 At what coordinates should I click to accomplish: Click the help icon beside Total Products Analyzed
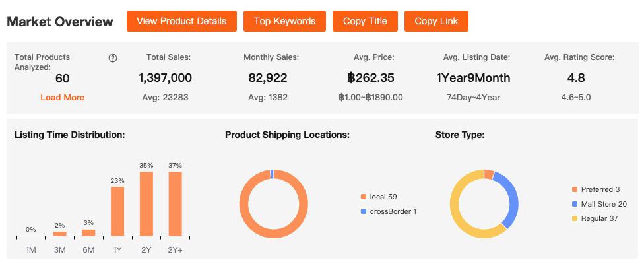click(x=113, y=58)
